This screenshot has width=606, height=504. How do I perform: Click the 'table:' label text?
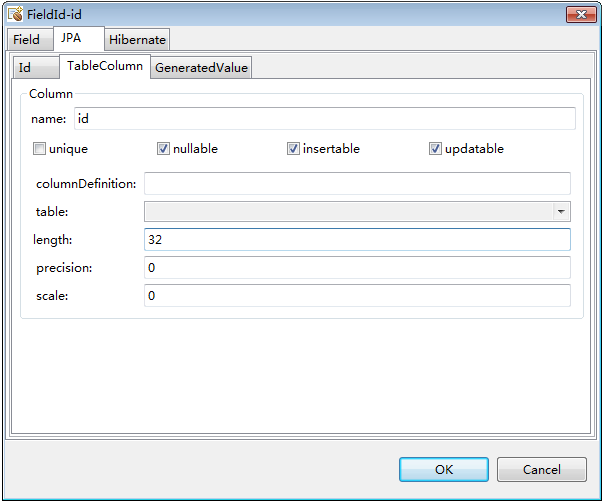click(x=52, y=212)
